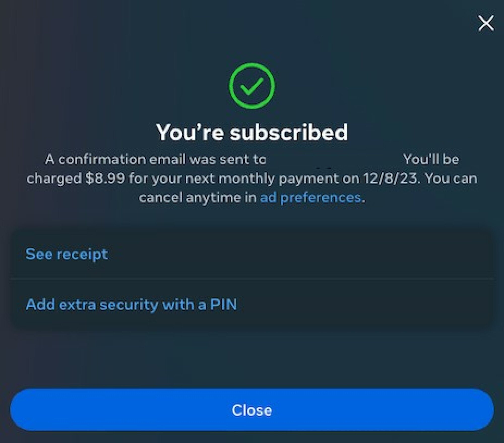This screenshot has width=504, height=443.
Task: Click the empty space right of See receipt
Action: (300, 254)
